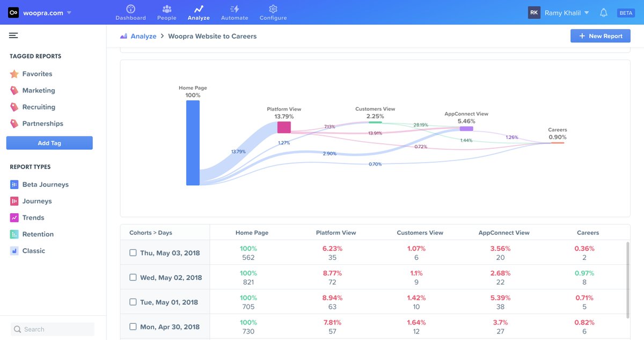Focus the sidebar Search field

tap(53, 329)
